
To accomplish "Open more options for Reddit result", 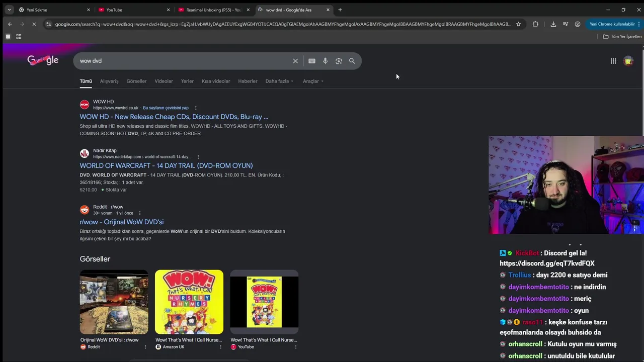I will tap(140, 213).
